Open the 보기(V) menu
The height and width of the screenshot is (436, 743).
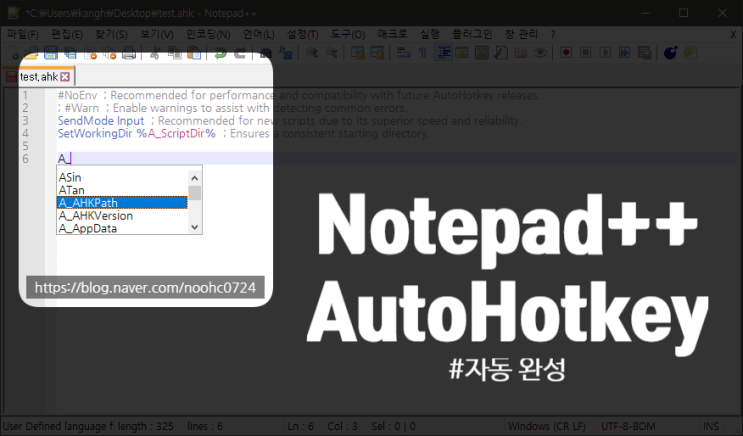157,35
